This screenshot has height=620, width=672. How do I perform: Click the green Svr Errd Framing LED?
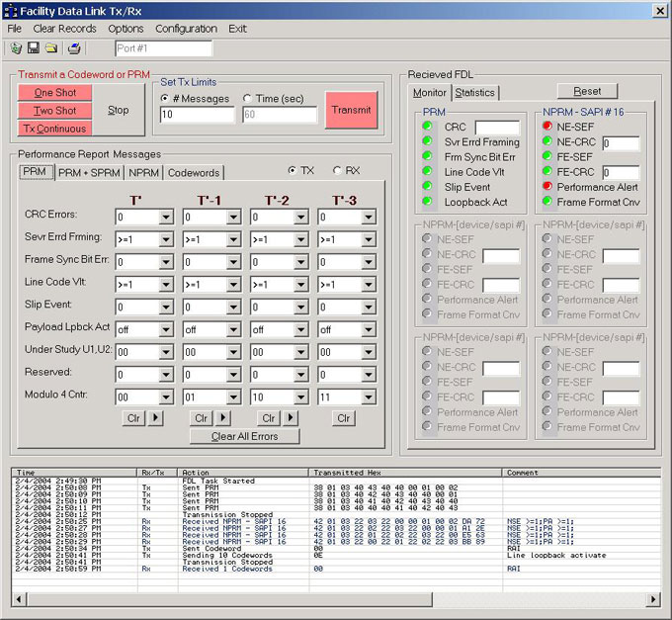(x=427, y=141)
